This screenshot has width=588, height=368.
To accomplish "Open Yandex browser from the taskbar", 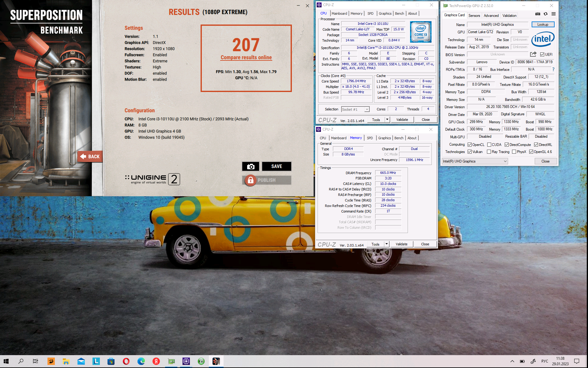I will pyautogui.click(x=156, y=361).
